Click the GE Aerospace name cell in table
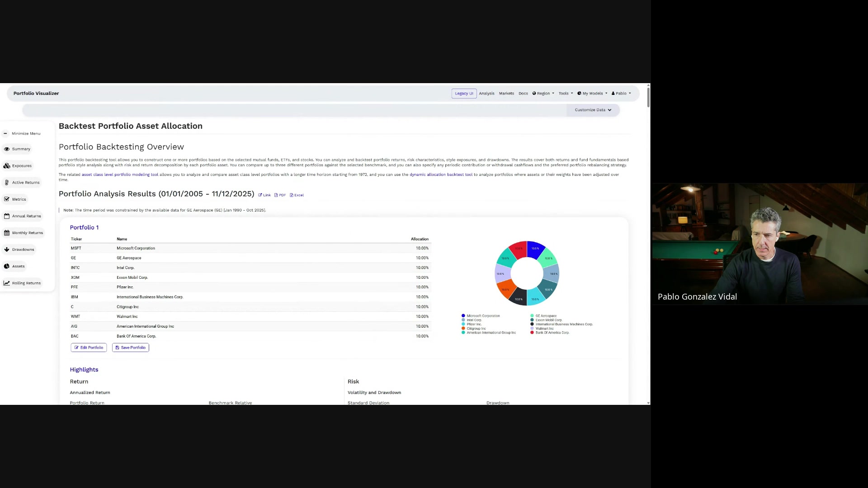 coord(129,258)
